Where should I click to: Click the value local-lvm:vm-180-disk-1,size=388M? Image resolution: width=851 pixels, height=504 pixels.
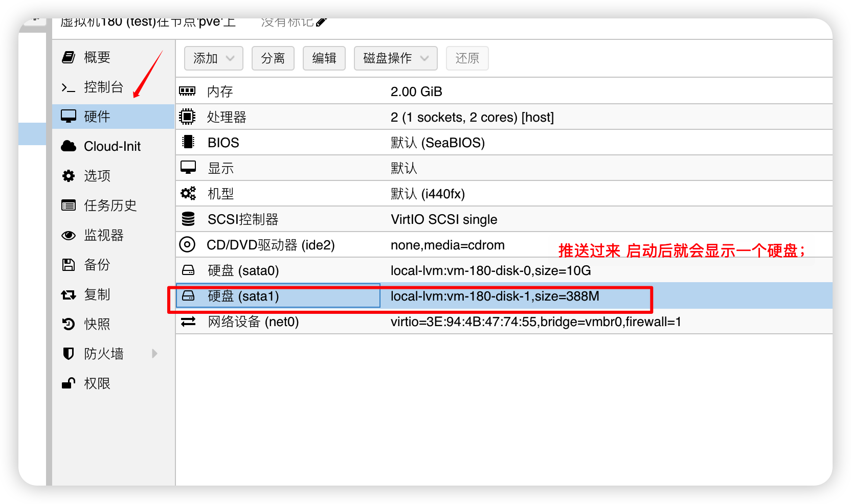pyautogui.click(x=495, y=296)
